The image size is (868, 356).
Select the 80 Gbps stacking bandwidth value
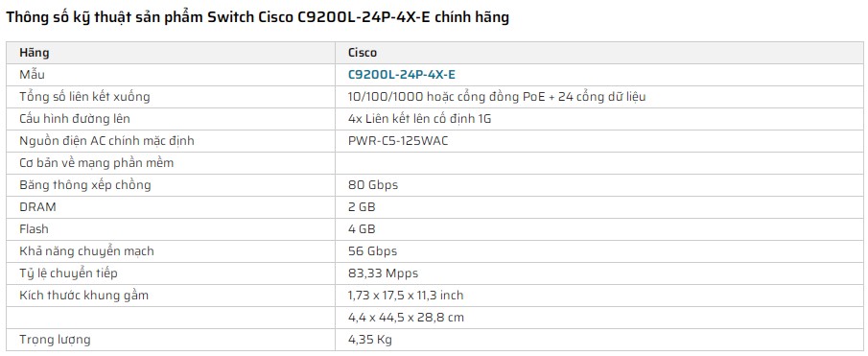click(373, 185)
